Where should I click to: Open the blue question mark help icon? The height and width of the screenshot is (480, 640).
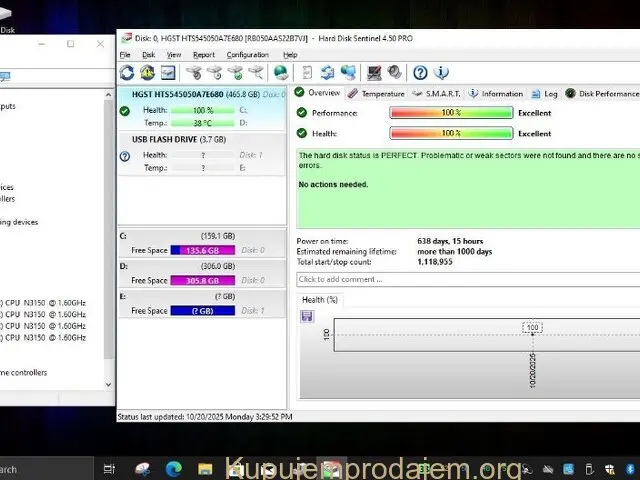(420, 72)
